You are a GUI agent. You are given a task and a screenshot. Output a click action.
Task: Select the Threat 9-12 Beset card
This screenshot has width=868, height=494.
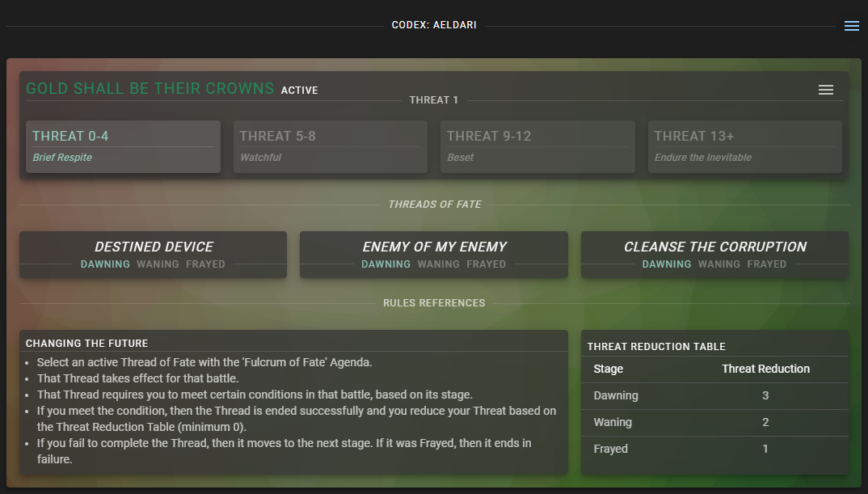point(537,146)
